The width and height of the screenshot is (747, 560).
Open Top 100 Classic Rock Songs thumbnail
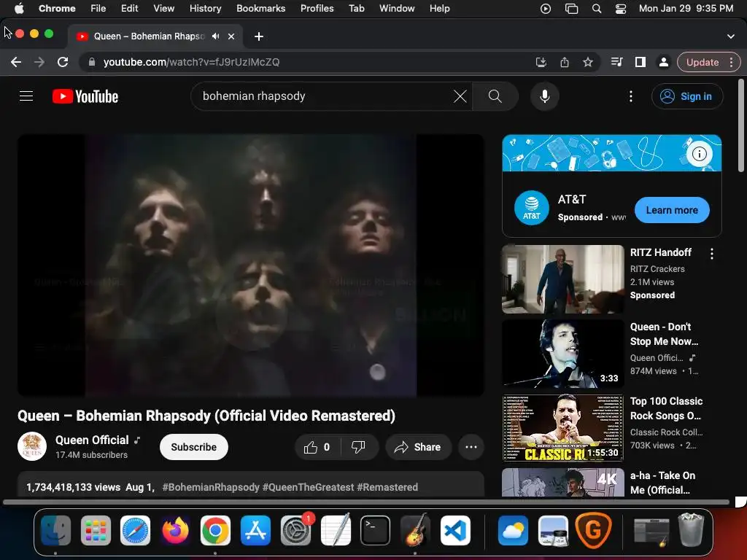(x=562, y=428)
